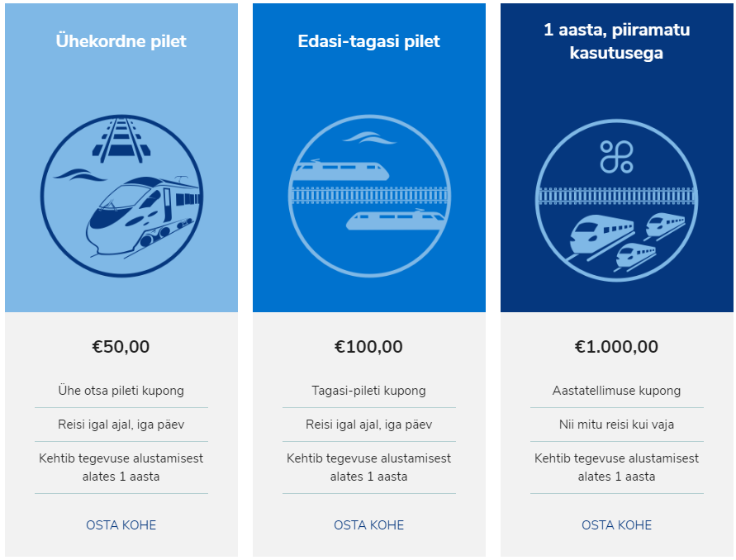Image resolution: width=736 pixels, height=560 pixels.
Task: Click the railway track symbol atop the single ticket circle
Action: tap(121, 140)
